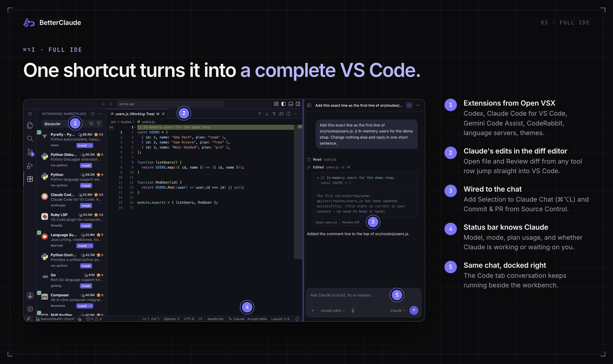Toggle the bottom panel layout icon

click(290, 104)
